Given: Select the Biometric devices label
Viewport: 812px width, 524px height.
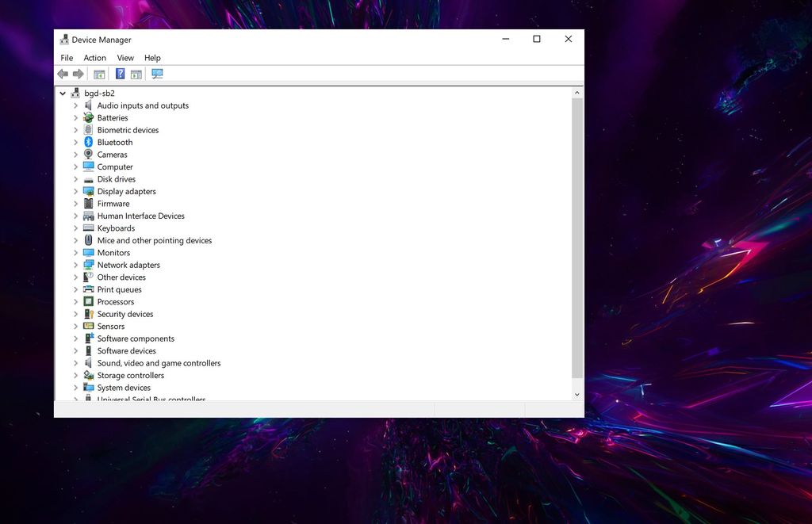Looking at the screenshot, I should coord(128,130).
